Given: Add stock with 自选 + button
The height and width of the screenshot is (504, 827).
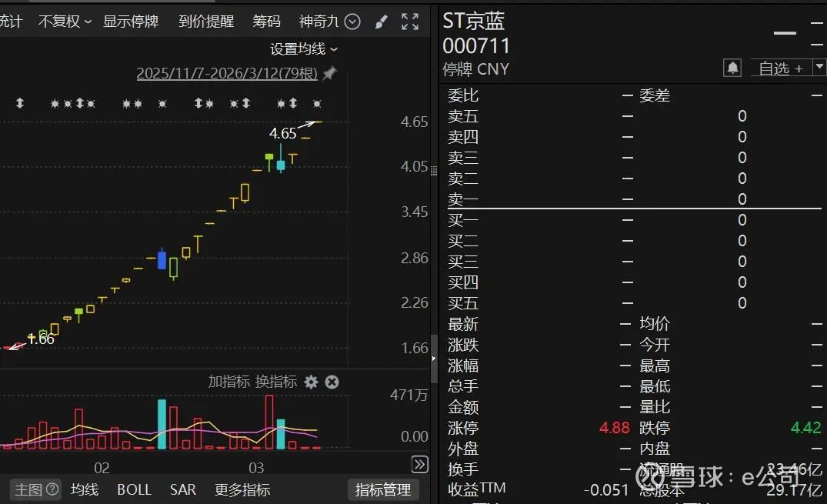Looking at the screenshot, I should (x=781, y=68).
